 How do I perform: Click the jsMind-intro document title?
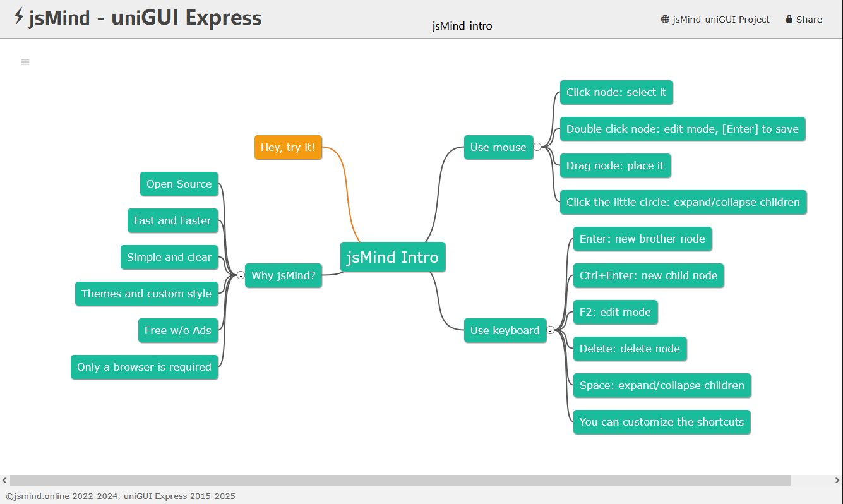(462, 26)
